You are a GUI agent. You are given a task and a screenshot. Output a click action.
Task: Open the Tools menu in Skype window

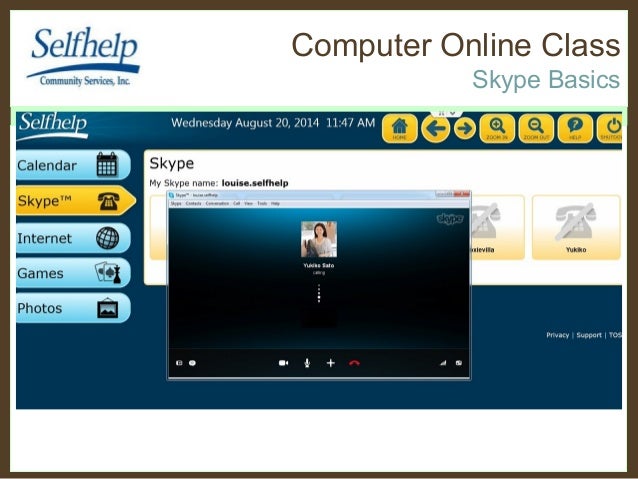[x=262, y=203]
